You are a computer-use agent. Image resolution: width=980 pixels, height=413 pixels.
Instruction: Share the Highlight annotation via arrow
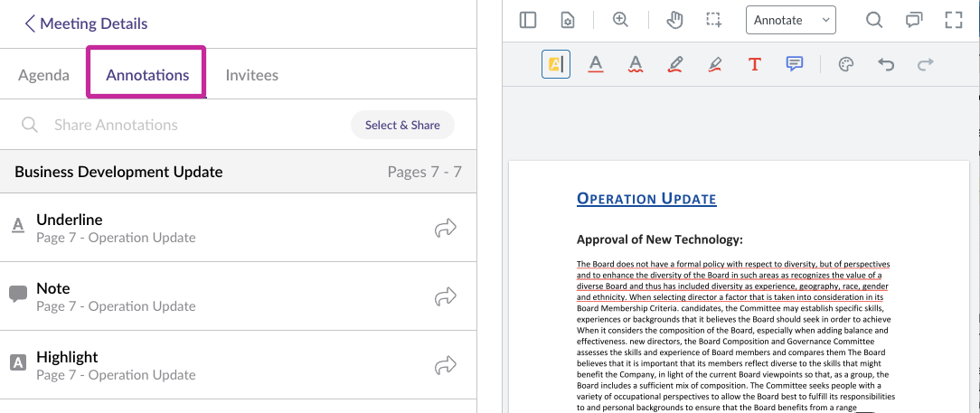(446, 365)
